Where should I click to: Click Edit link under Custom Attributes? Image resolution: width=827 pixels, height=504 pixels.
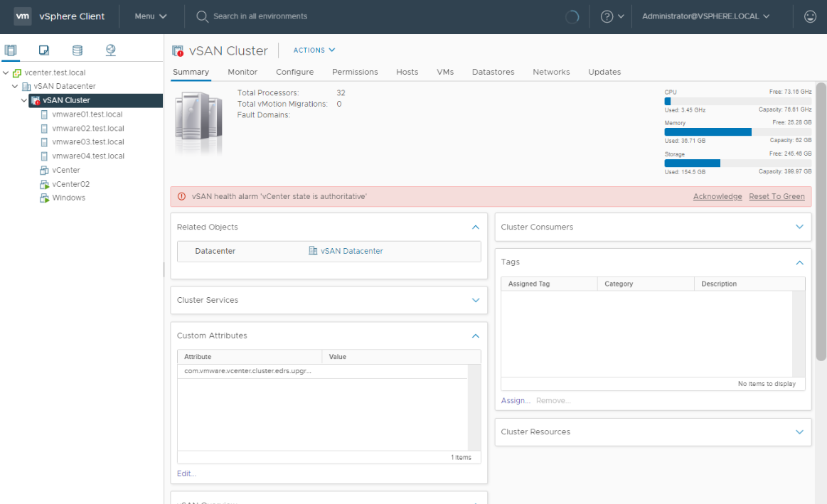(186, 473)
